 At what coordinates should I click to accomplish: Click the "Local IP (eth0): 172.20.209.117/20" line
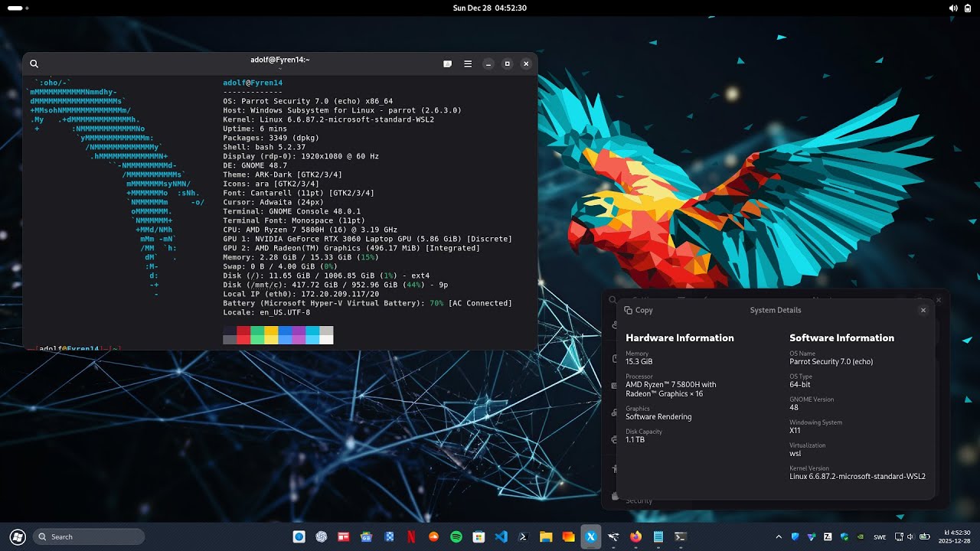click(301, 294)
